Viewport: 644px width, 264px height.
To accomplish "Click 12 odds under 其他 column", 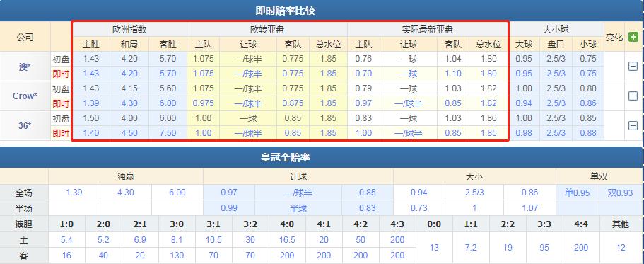I will [621, 248].
